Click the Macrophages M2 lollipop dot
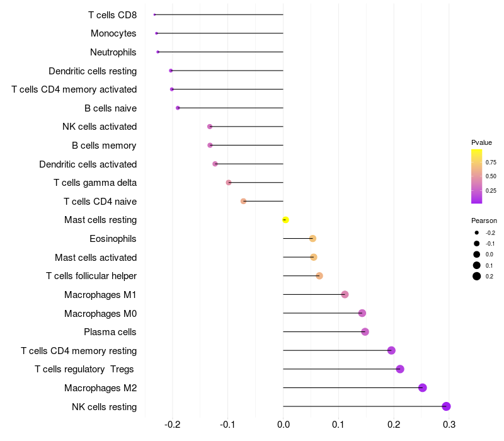This screenshot has height=441, width=504. pos(422,387)
